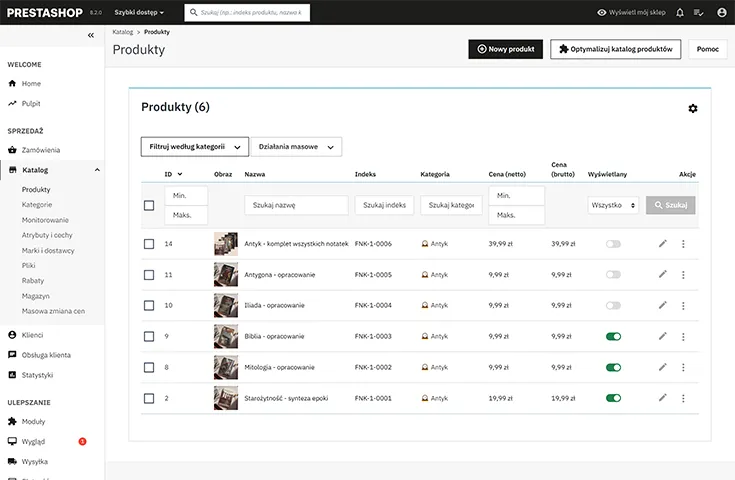The width and height of the screenshot is (735, 480).
Task: Open the merchant expertise checklist icon in the header
Action: [698, 13]
